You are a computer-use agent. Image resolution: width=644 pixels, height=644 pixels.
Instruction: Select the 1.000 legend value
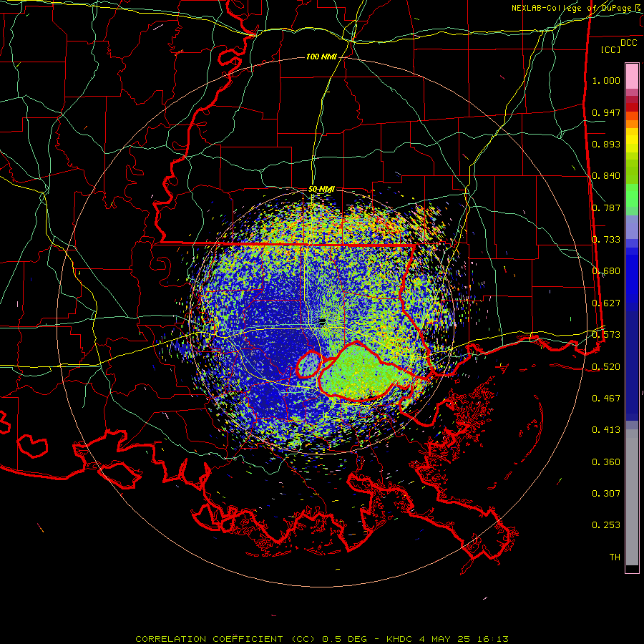pos(606,80)
